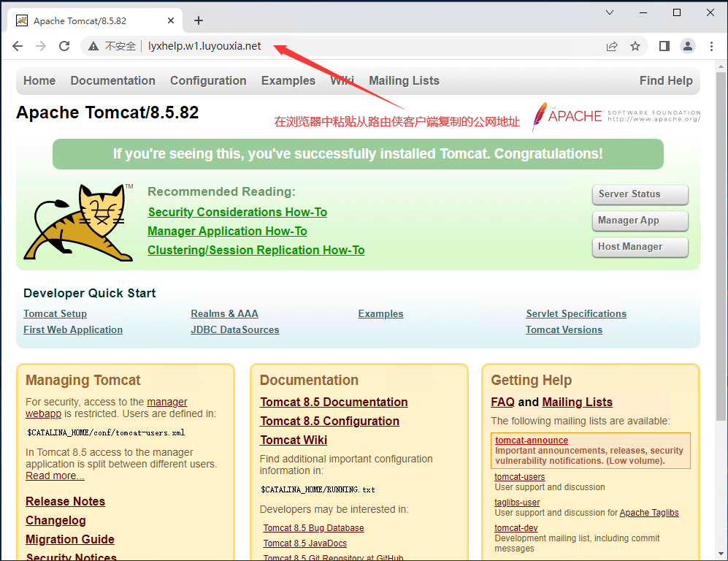Open JDBC DataSources link
The height and width of the screenshot is (561, 728).
(x=235, y=329)
